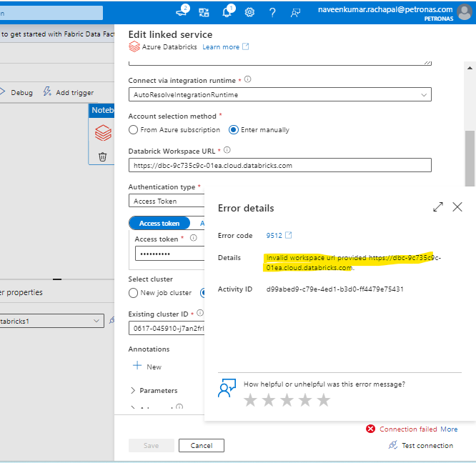This screenshot has height=463, width=476.
Task: Show Existing cluster ID info icon
Action: (x=200, y=313)
